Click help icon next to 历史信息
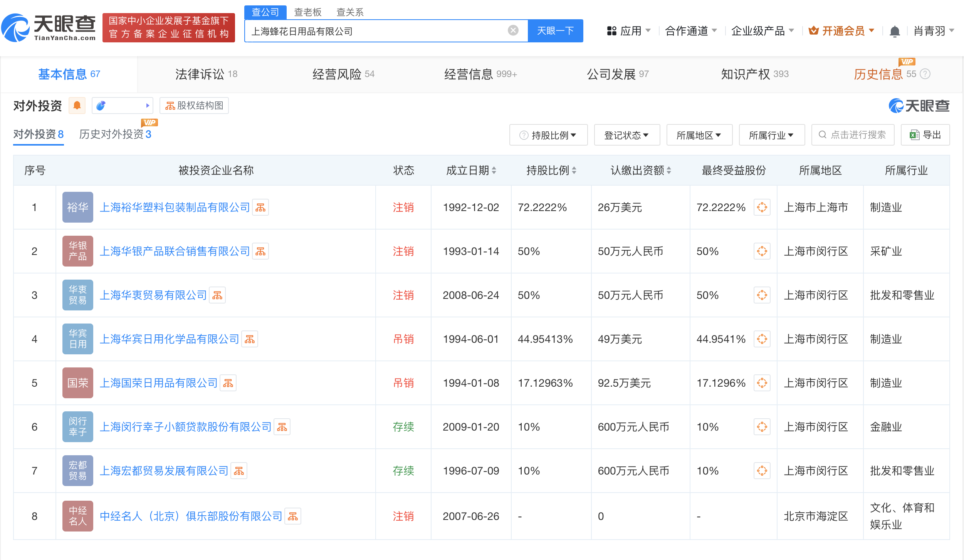Viewport: 964px width, 560px height. point(925,74)
